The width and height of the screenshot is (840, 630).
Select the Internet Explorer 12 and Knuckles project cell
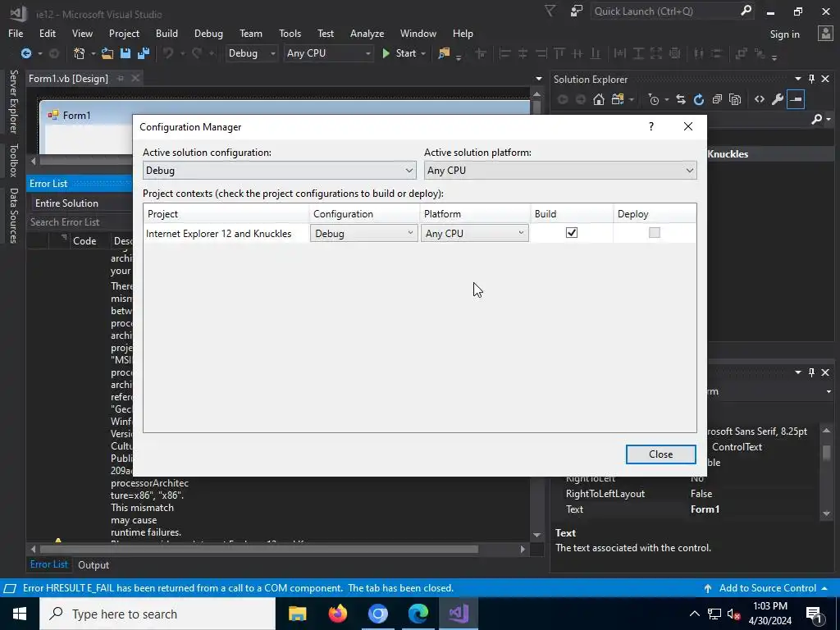[226, 233]
